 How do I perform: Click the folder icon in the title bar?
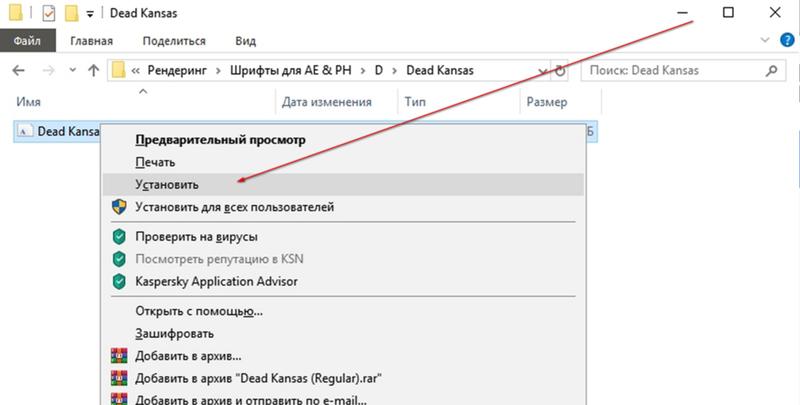tap(16, 13)
